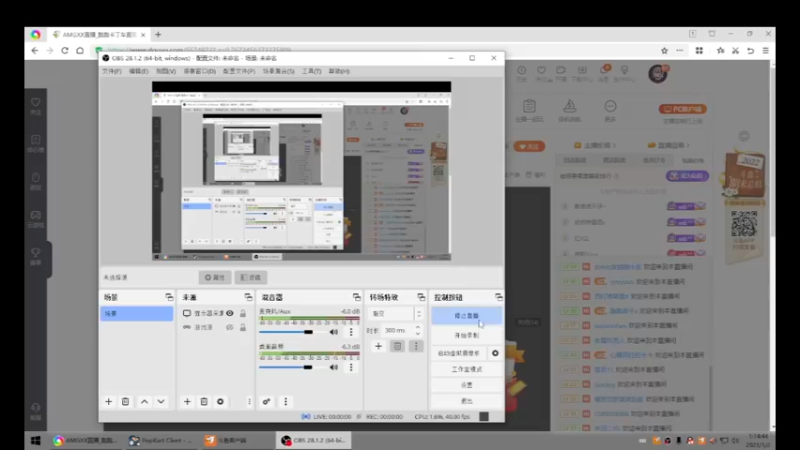Click browser reload icon in toolbar

point(65,51)
